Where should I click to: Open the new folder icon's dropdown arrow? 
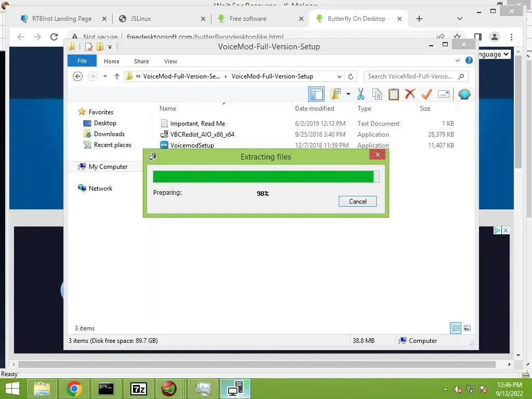pos(348,94)
